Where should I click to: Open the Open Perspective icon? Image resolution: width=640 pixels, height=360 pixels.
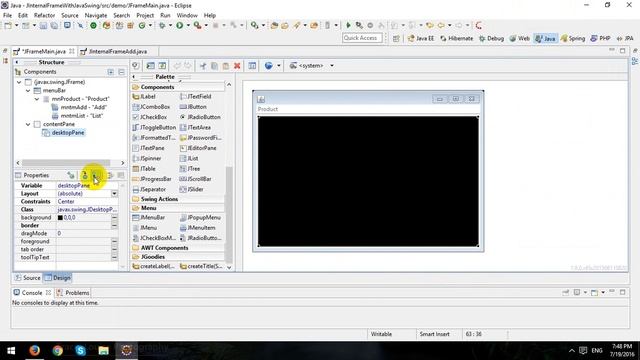[396, 38]
